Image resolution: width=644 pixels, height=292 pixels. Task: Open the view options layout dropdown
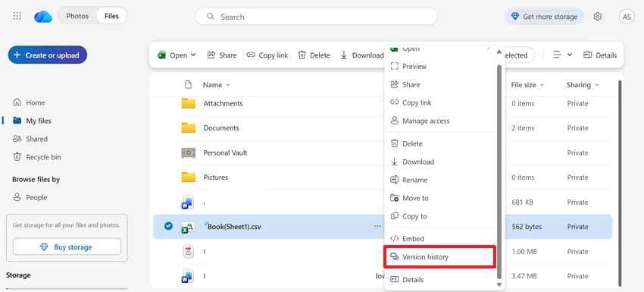point(562,55)
